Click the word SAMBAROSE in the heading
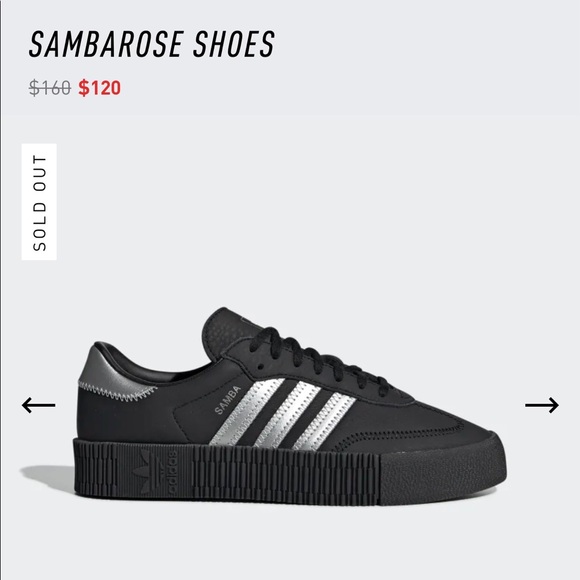The width and height of the screenshot is (580, 580). coord(106,44)
